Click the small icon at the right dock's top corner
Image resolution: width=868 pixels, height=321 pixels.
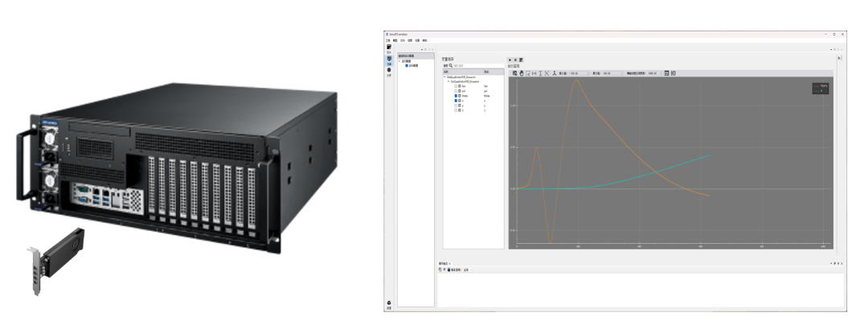point(840,58)
